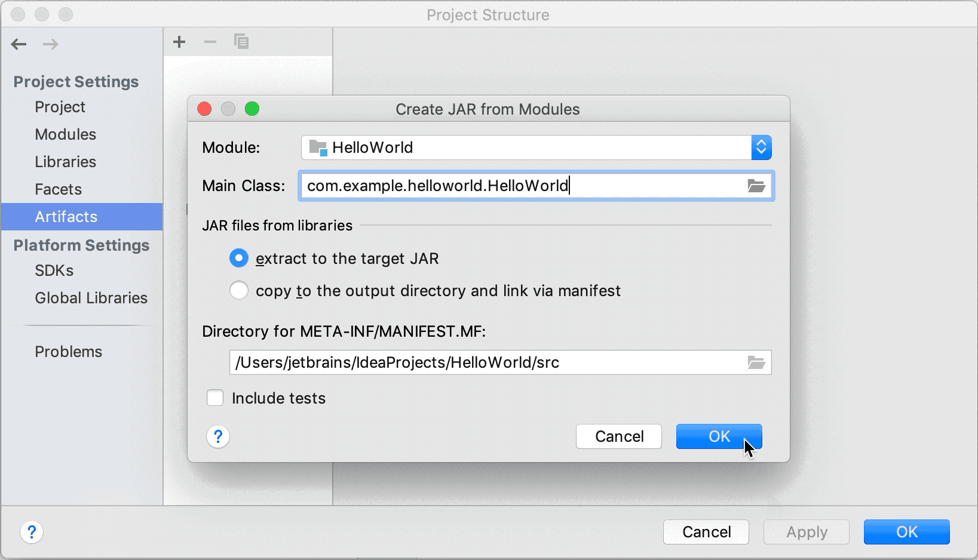Select copy to output directory option
This screenshot has width=978, height=560.
point(239,291)
